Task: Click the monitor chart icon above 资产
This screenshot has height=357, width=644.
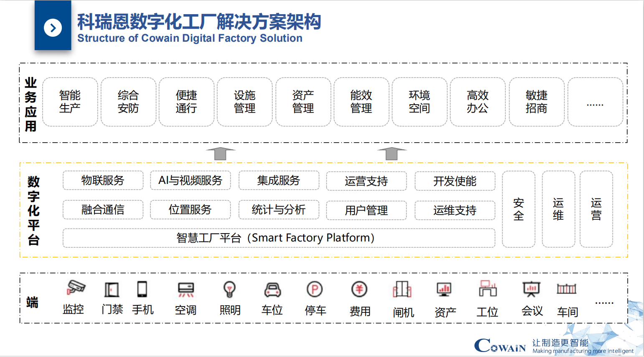Action: pos(444,289)
